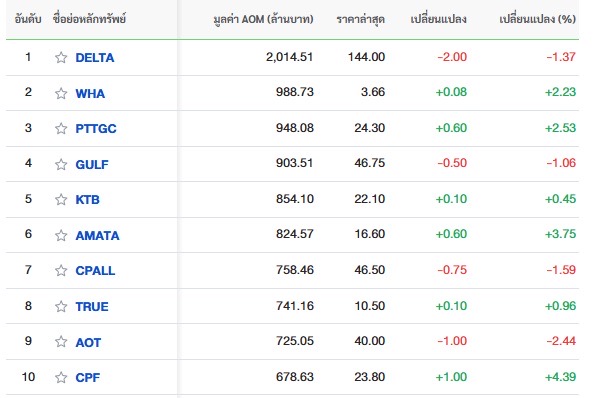Sort by ราคาล่าสุด column header
The width and height of the screenshot is (598, 398).
(x=360, y=19)
